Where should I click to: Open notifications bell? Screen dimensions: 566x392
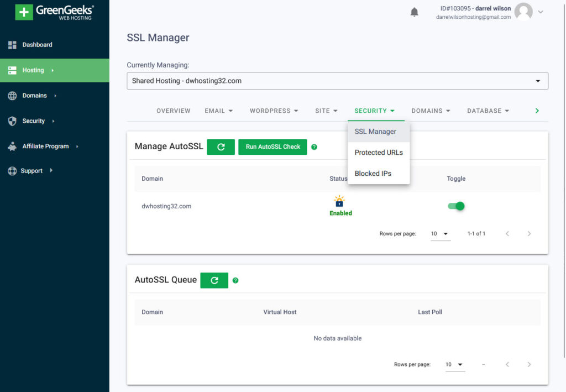(x=415, y=12)
